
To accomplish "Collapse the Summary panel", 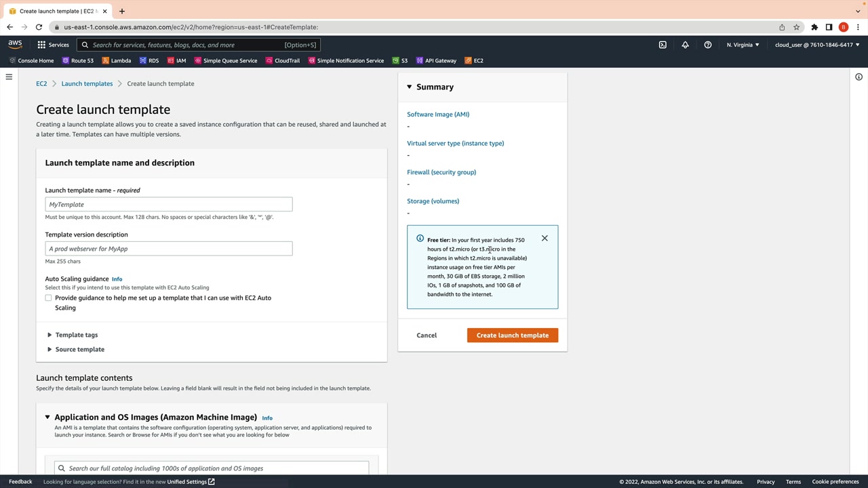I will tap(410, 87).
